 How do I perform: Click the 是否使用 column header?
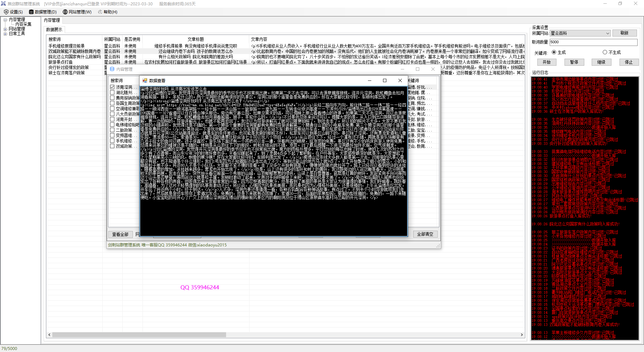[x=132, y=39]
